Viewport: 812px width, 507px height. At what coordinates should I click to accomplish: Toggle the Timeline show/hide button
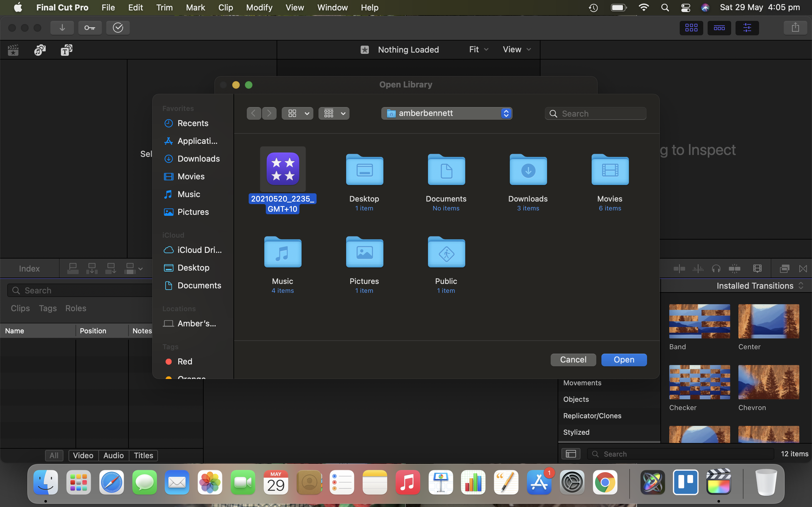(x=719, y=28)
